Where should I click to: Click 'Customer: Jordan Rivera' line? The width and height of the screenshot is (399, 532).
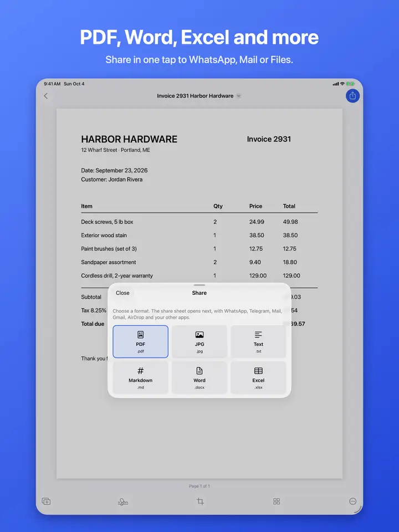(111, 180)
